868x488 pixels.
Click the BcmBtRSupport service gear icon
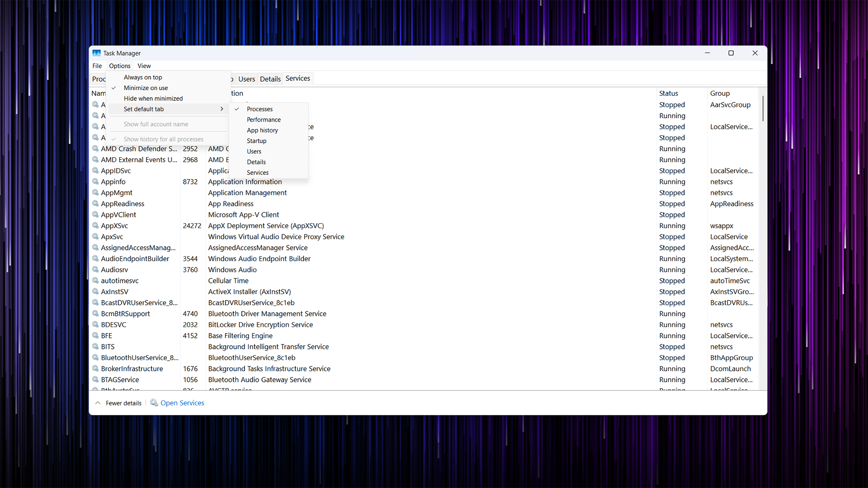(95, 313)
